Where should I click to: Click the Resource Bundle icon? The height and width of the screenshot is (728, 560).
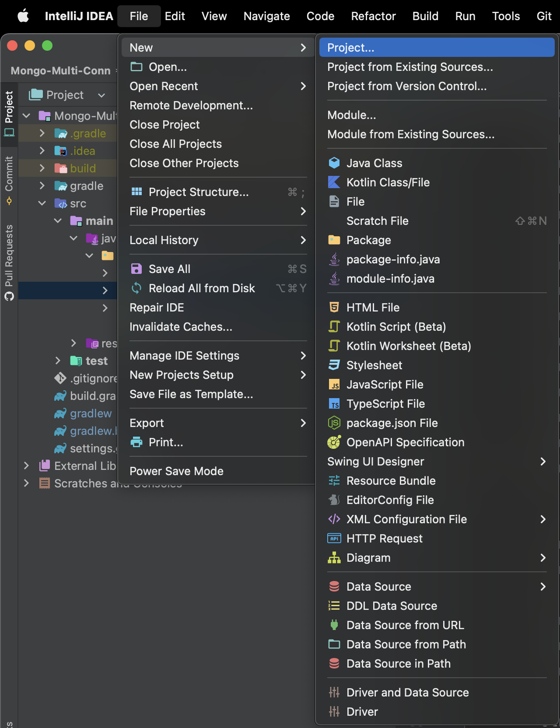[x=334, y=481]
